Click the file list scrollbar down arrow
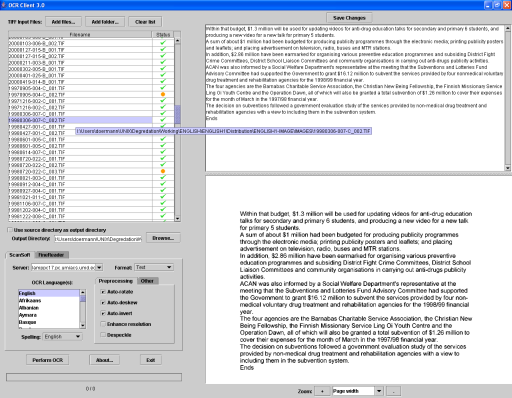This screenshot has height=398, width=512. coord(178,219)
